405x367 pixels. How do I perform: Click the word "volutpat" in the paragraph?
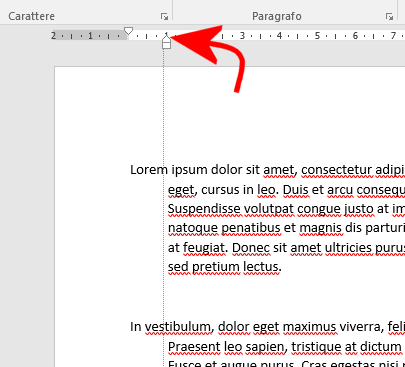coord(269,209)
